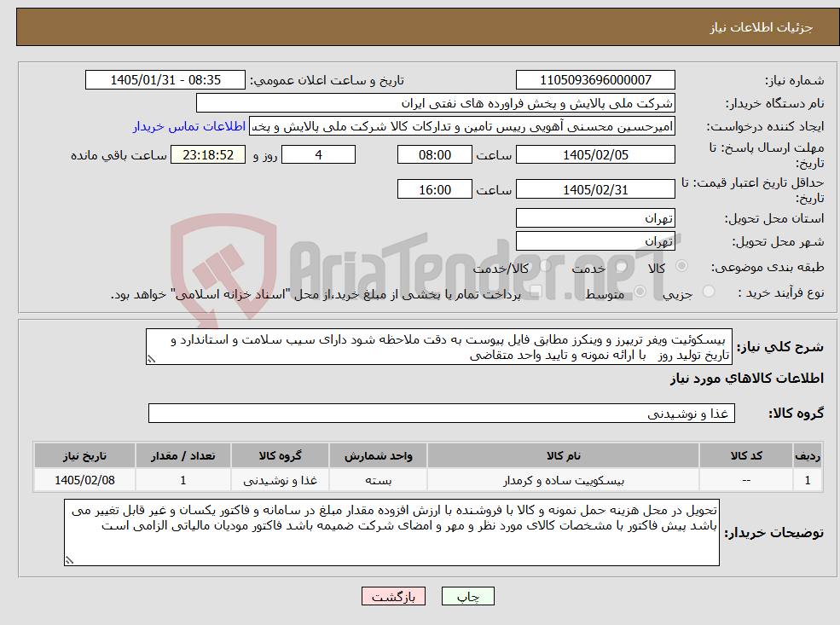Click the اطلاعات کالاهای مورد نیاز heading
840x625 pixels.
coord(746,379)
